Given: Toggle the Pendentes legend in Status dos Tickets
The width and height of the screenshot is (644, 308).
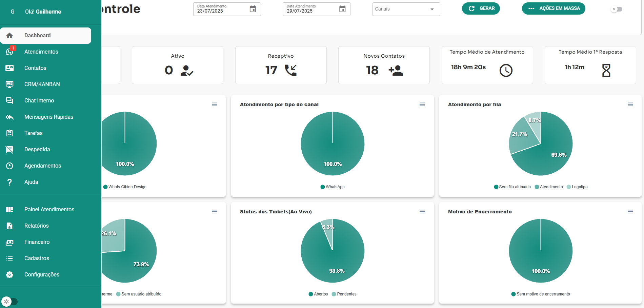Looking at the screenshot, I should (x=344, y=294).
